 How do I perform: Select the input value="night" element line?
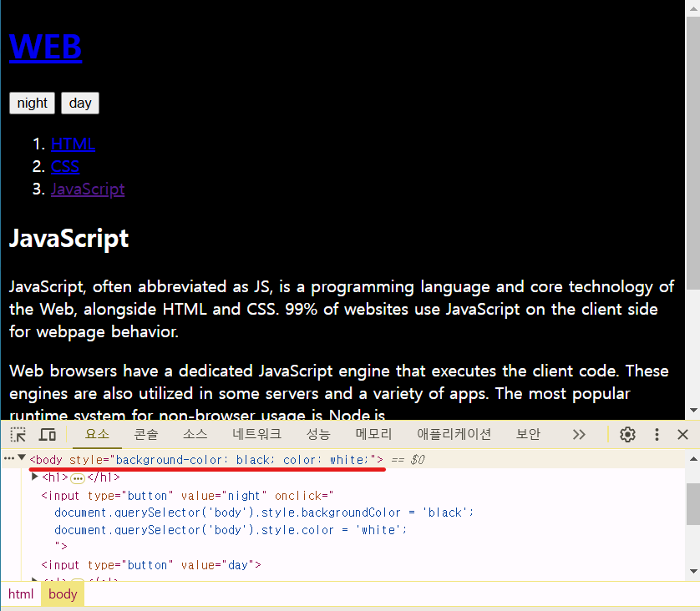tap(187, 496)
